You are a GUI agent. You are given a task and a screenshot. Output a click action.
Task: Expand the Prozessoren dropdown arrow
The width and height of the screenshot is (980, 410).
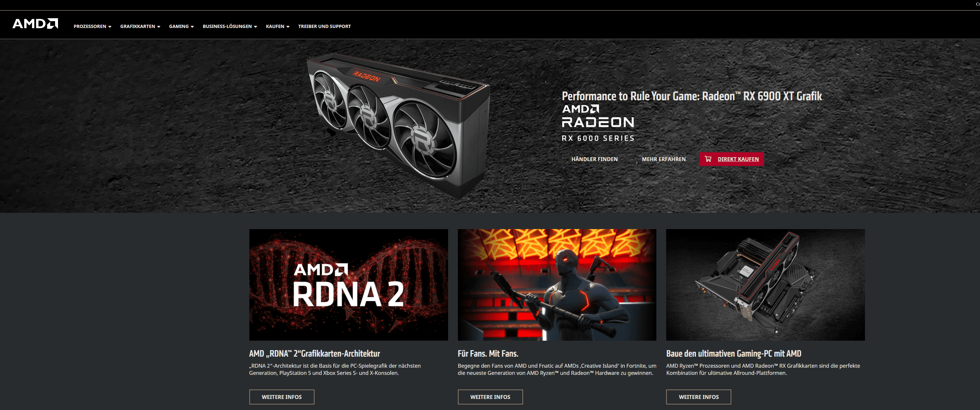110,27
